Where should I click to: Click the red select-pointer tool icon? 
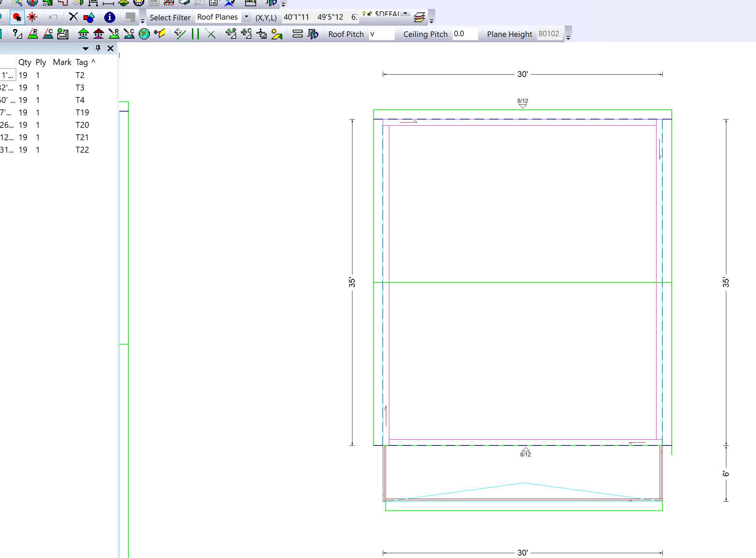coord(17,17)
